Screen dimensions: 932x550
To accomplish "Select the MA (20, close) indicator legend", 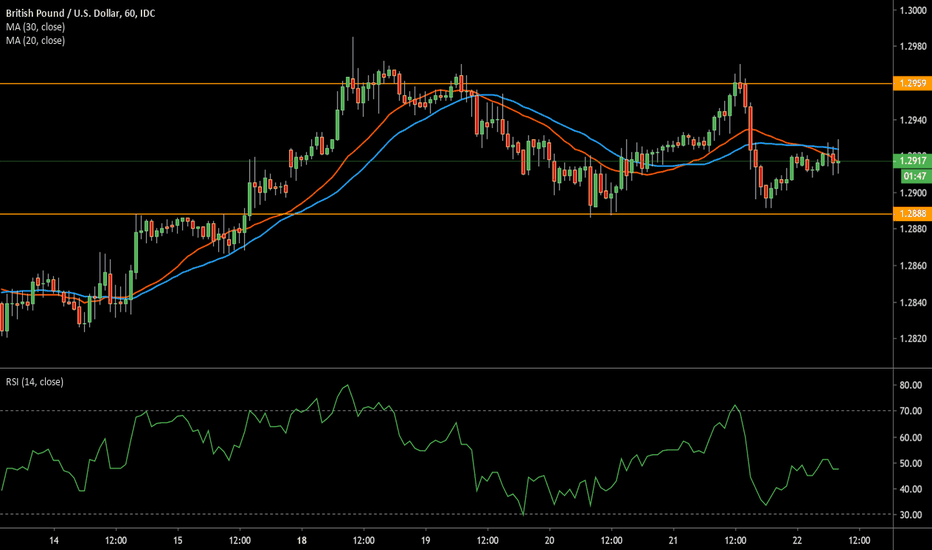I will pyautogui.click(x=34, y=39).
